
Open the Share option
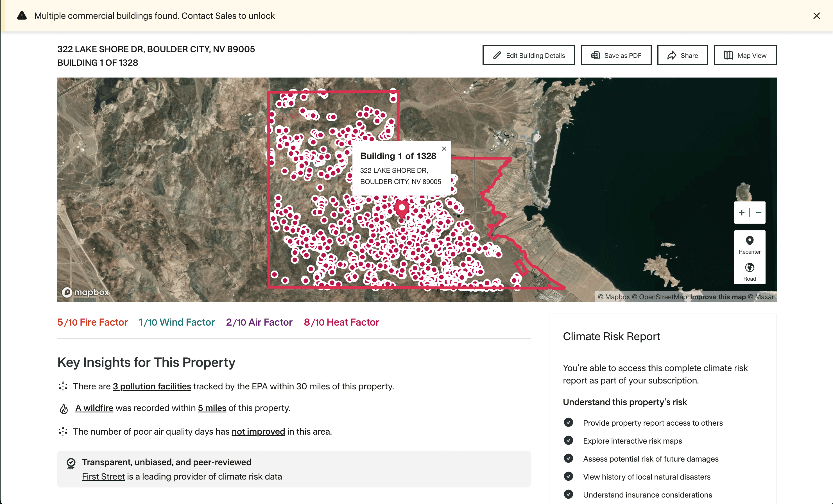click(682, 55)
